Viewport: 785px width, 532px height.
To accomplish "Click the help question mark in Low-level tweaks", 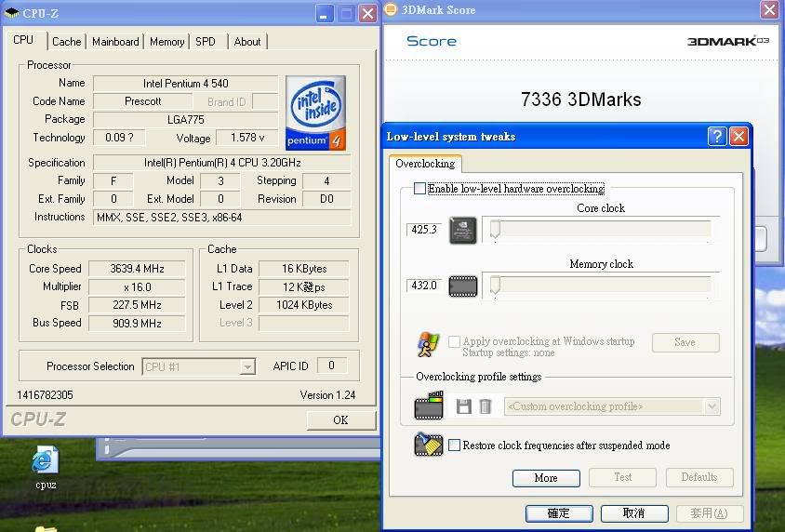I will [717, 136].
